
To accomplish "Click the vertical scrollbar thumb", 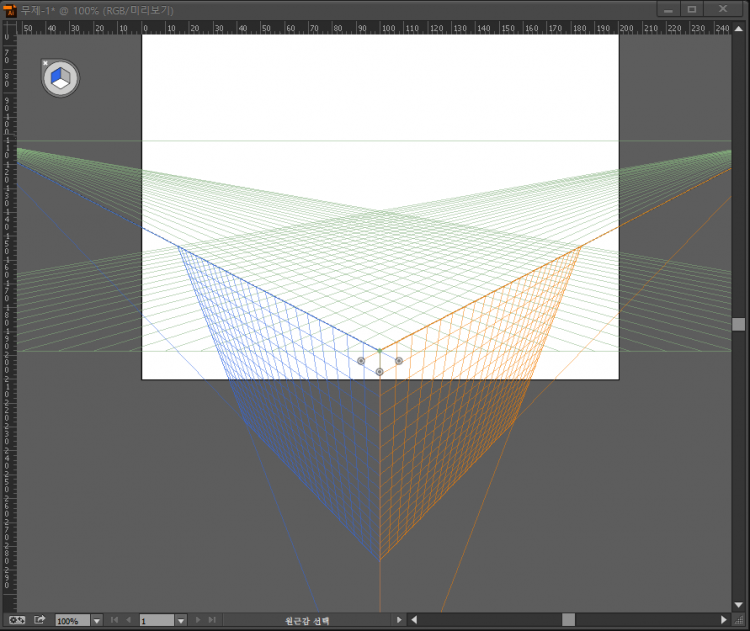I will pos(738,324).
